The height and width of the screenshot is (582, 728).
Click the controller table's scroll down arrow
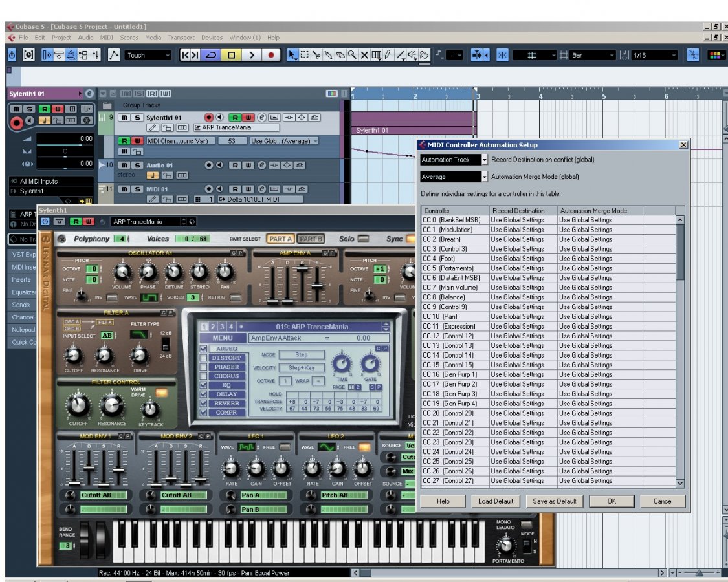[680, 484]
